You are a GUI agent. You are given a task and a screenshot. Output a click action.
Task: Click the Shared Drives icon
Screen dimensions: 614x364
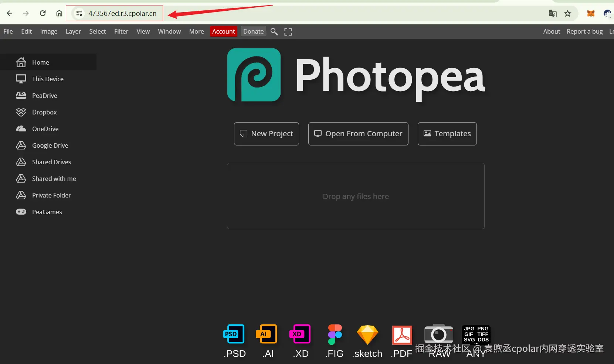click(x=21, y=162)
